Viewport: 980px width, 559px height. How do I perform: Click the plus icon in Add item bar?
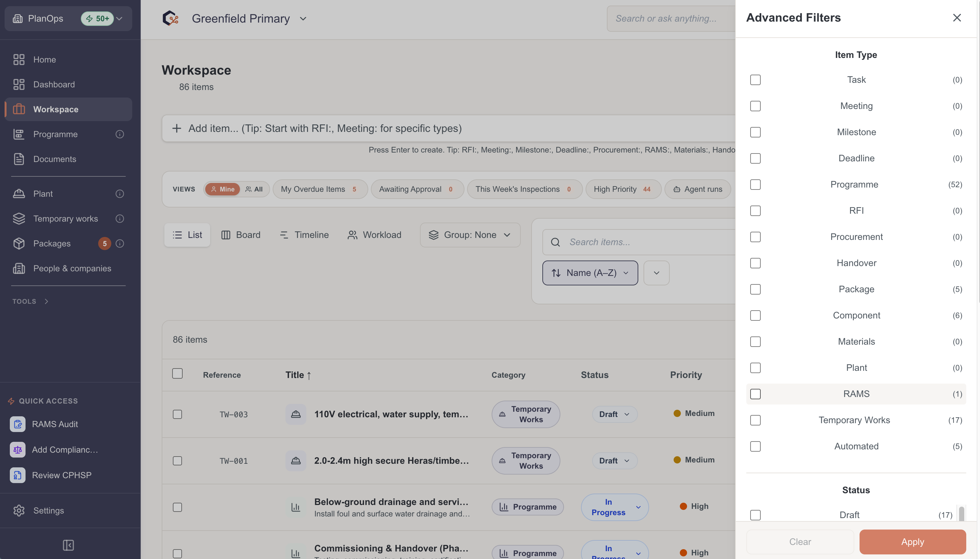click(176, 128)
